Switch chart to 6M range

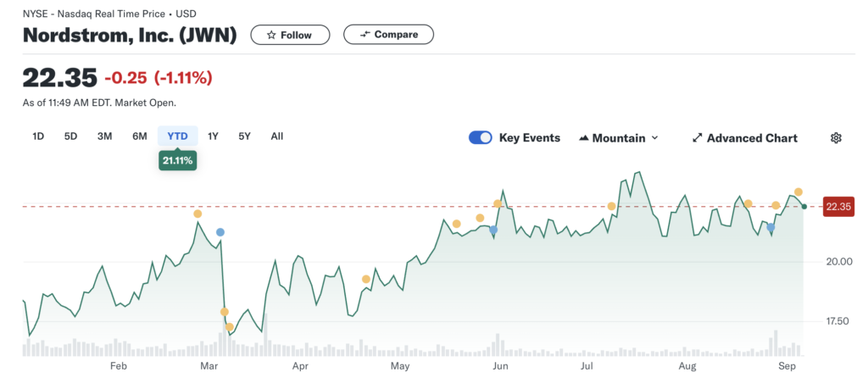click(x=140, y=136)
